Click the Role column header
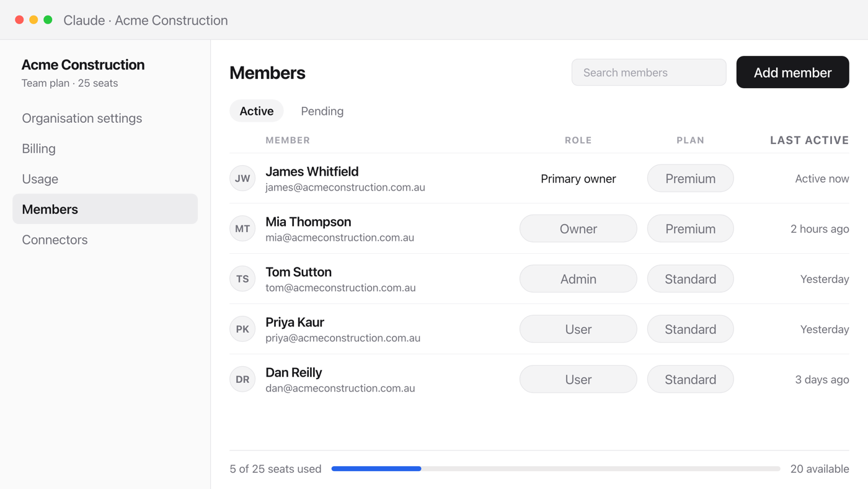This screenshot has height=489, width=868. (578, 140)
